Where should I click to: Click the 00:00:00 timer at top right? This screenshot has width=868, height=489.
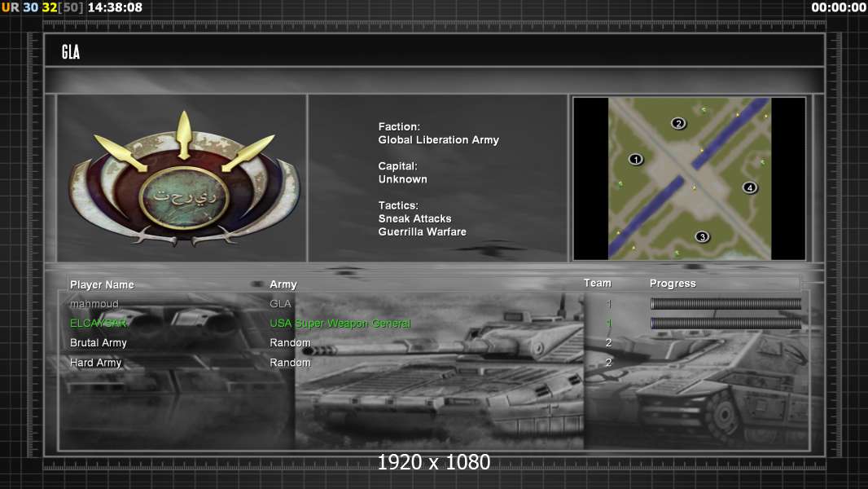pos(838,7)
